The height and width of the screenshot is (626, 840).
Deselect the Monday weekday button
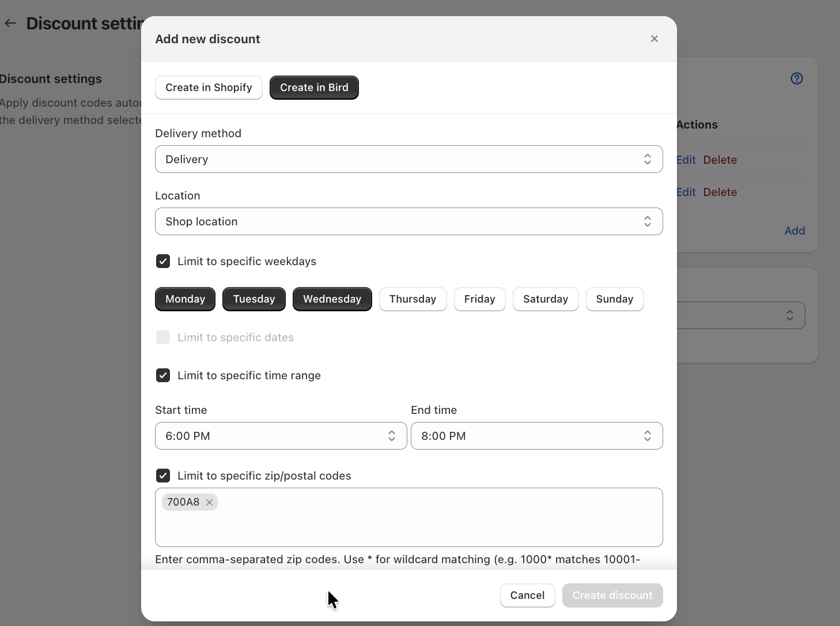click(185, 299)
